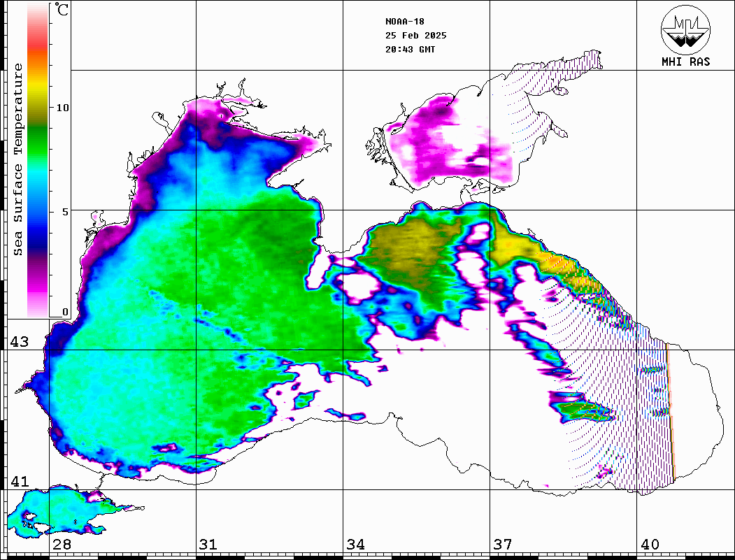Click the longitude label '37'
Image resolution: width=735 pixels, height=560 pixels.
point(503,545)
